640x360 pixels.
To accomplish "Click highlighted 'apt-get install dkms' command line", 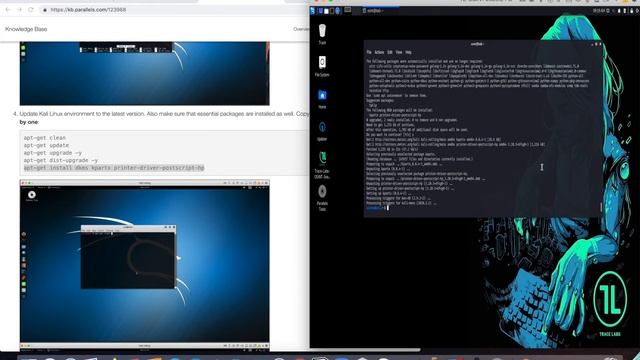I will point(114,168).
